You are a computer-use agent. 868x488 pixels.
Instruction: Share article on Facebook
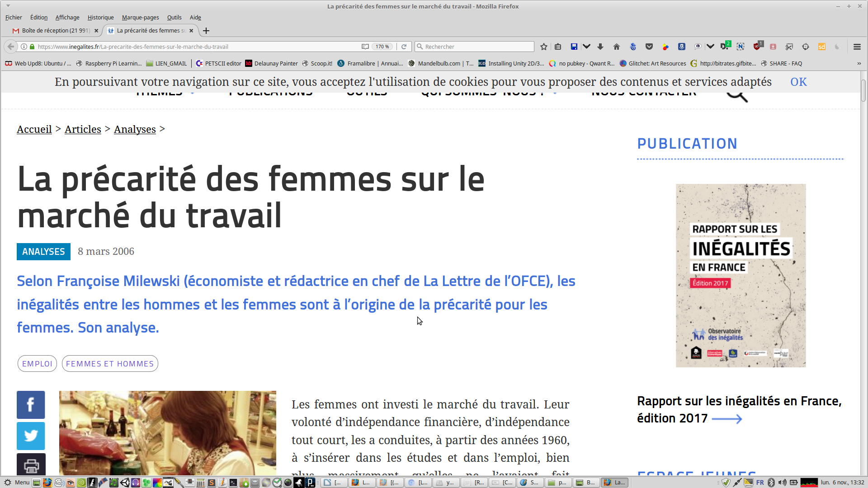(x=31, y=404)
